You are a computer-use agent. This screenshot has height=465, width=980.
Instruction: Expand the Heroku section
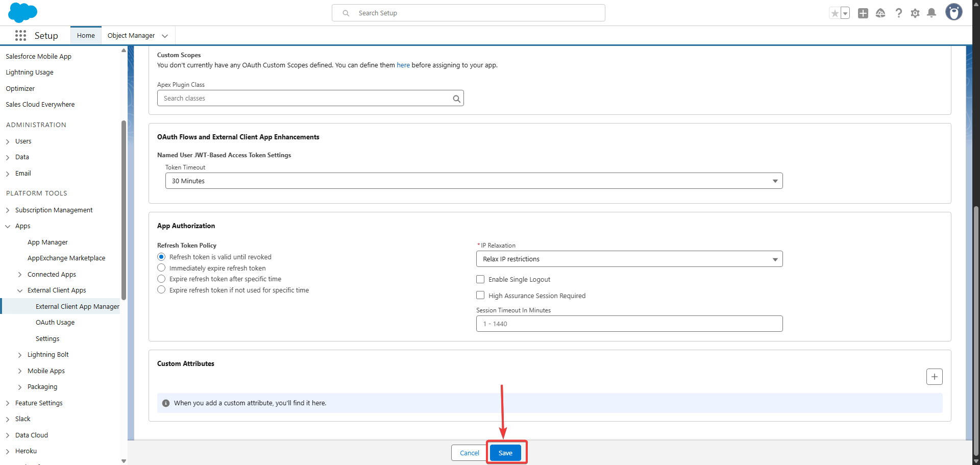(x=8, y=451)
